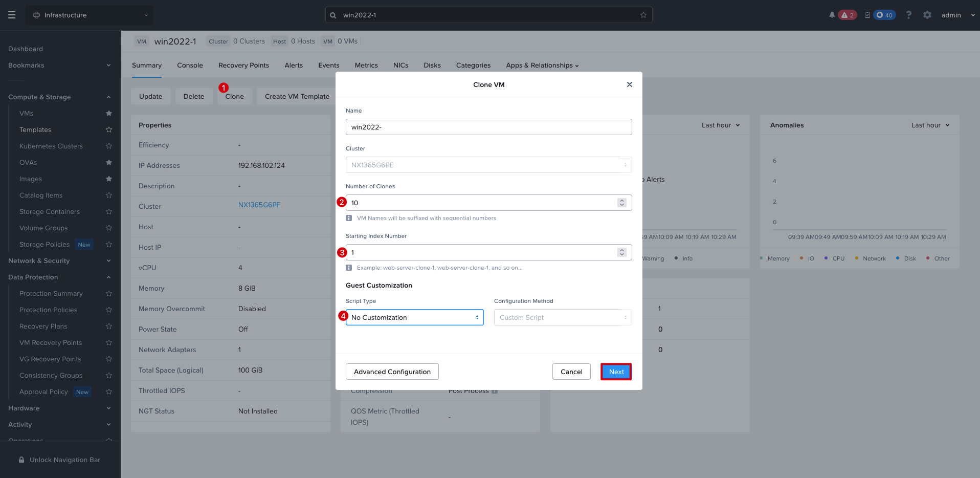
Task: Open the Anomalies Last hour time range dropdown
Action: click(930, 125)
